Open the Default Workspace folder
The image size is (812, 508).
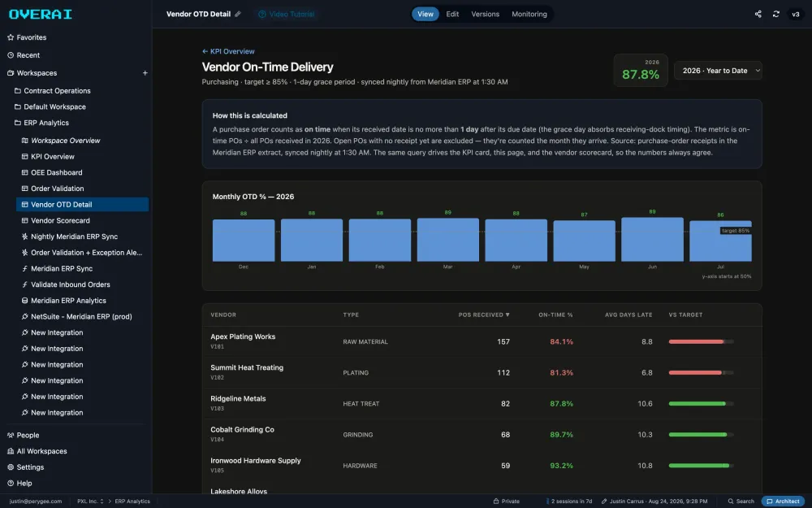click(x=50, y=106)
